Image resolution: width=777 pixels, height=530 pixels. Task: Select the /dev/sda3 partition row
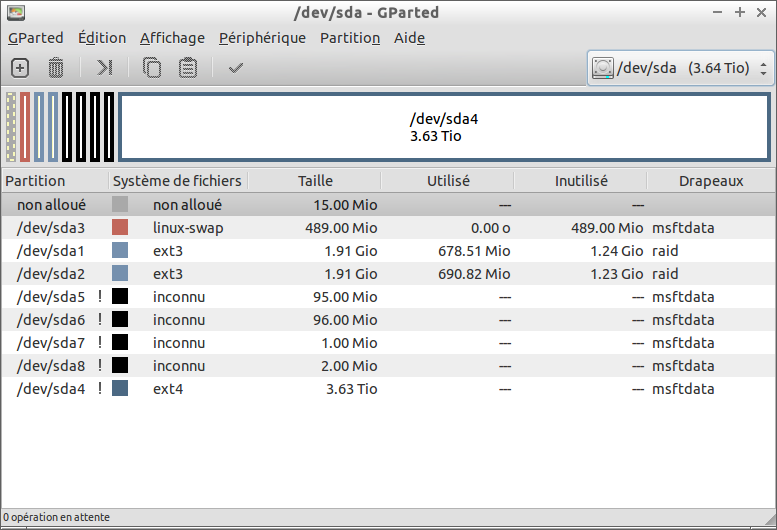click(388, 227)
